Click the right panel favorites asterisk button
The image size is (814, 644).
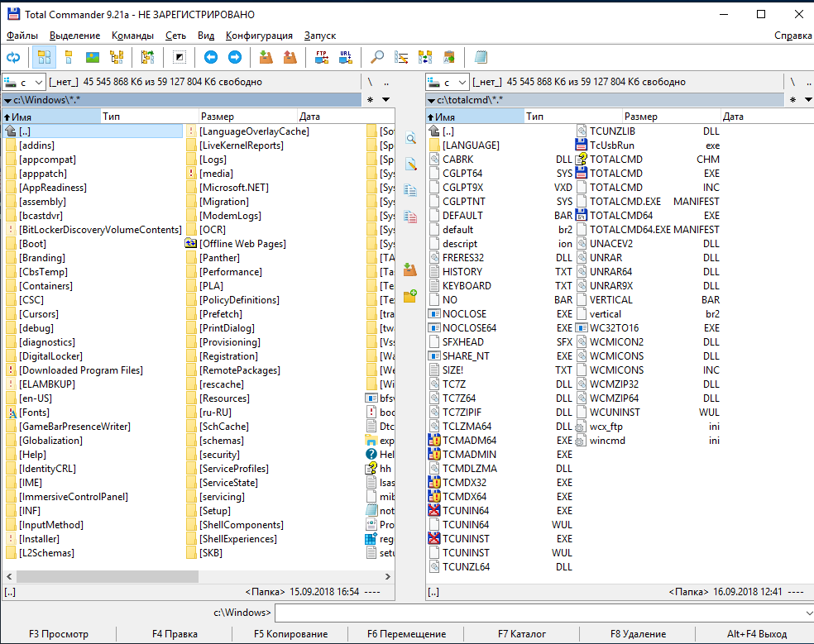coord(792,100)
